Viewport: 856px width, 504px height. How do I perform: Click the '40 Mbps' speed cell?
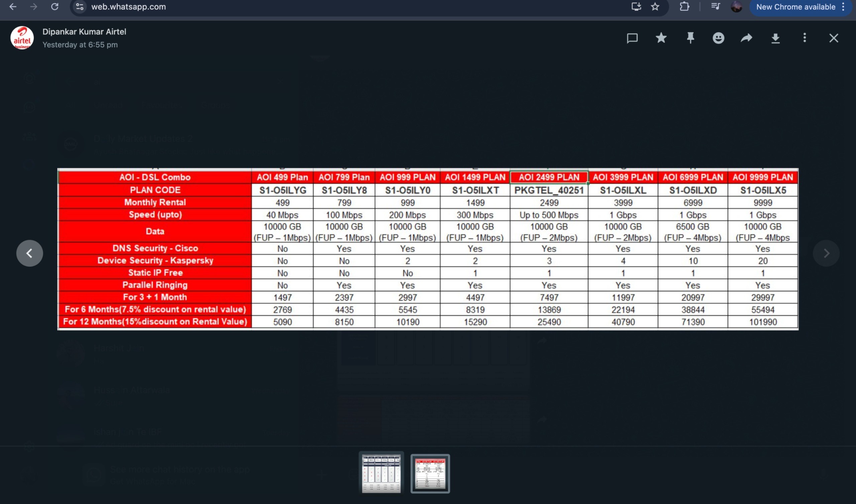[x=283, y=215]
